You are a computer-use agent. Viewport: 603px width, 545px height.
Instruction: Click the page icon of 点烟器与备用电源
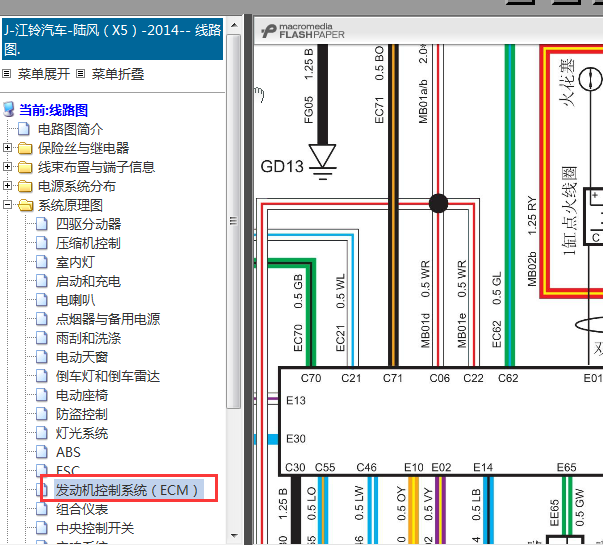42,319
